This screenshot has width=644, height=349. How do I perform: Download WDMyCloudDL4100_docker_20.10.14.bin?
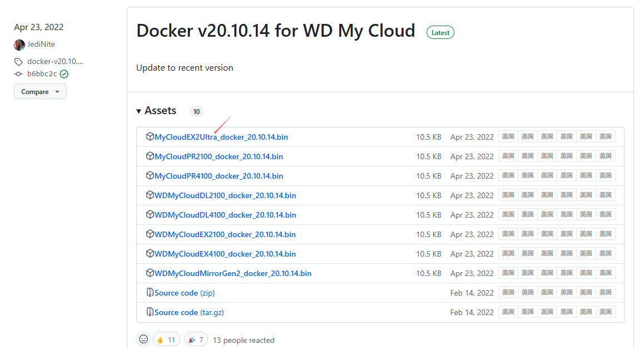(x=225, y=215)
